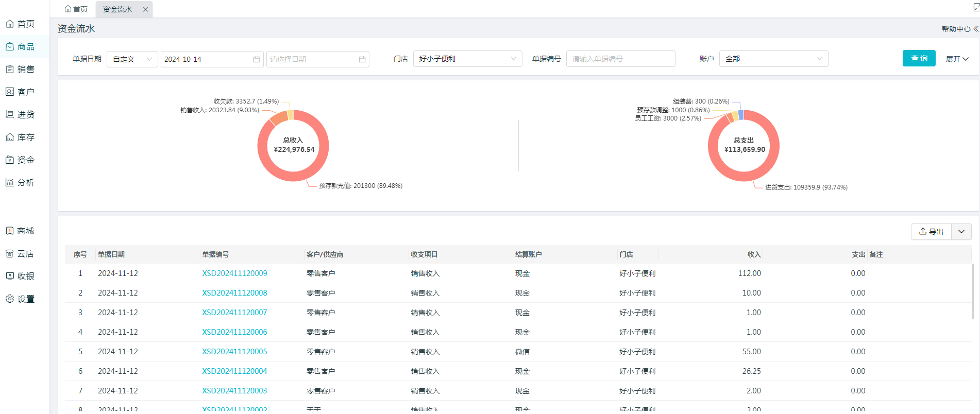Close the 资金流水 tab

click(x=146, y=9)
